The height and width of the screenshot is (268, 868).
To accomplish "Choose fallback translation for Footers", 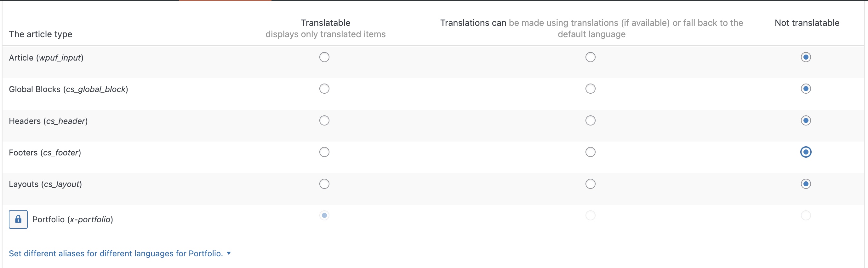I will (x=590, y=152).
